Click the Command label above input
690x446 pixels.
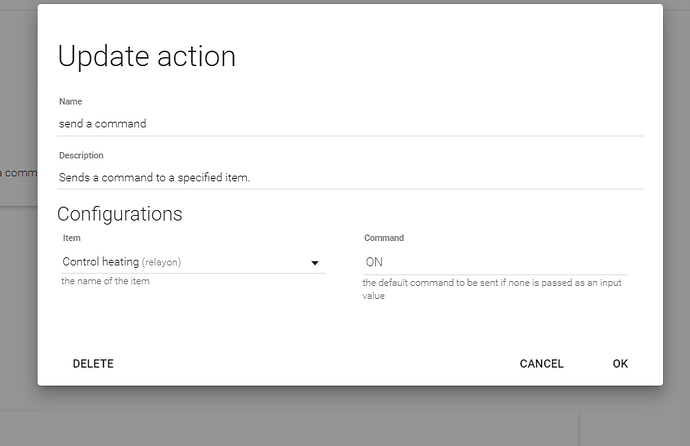pos(384,238)
